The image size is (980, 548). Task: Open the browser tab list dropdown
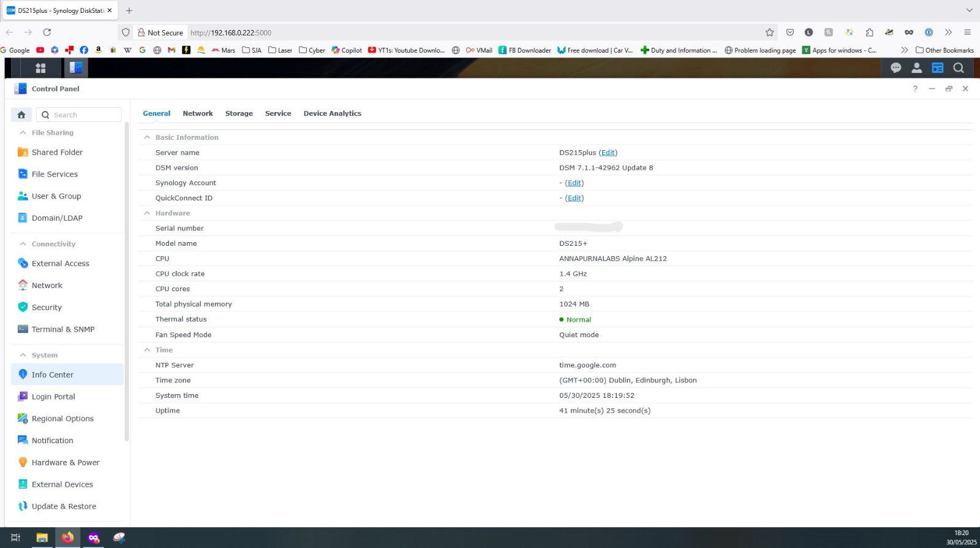[969, 10]
